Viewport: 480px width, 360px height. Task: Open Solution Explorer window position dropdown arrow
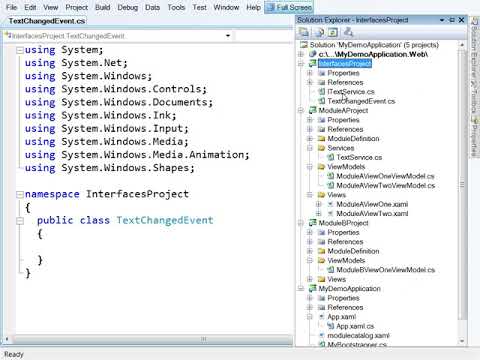pyautogui.click(x=442, y=20)
